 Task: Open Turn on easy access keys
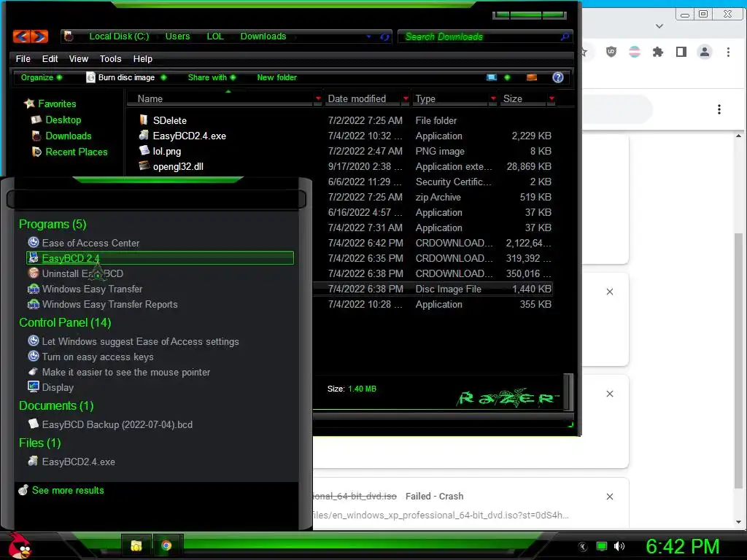tap(98, 357)
